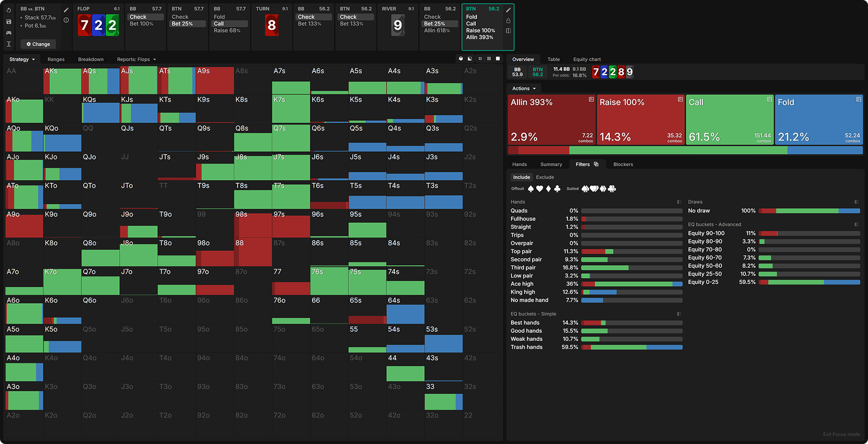Screen dimensions: 868x444
Task: Click the Change settings button
Action: 38,44
